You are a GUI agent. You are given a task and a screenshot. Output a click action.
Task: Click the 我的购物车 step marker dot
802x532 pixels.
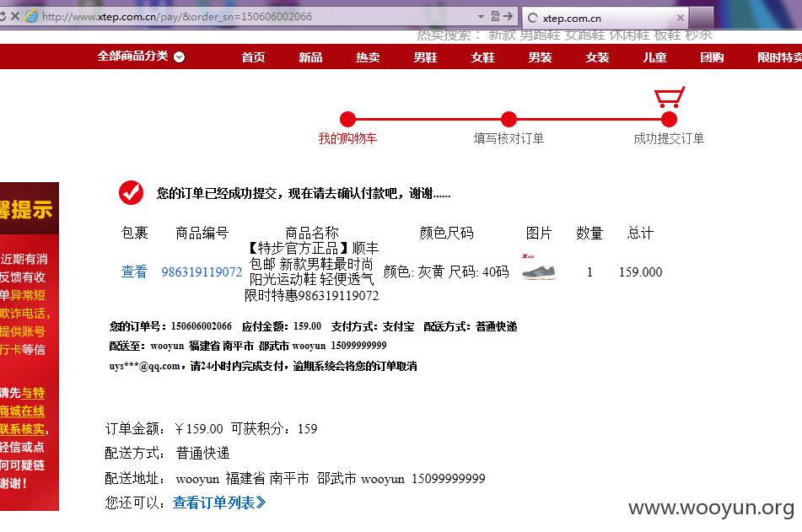347,119
